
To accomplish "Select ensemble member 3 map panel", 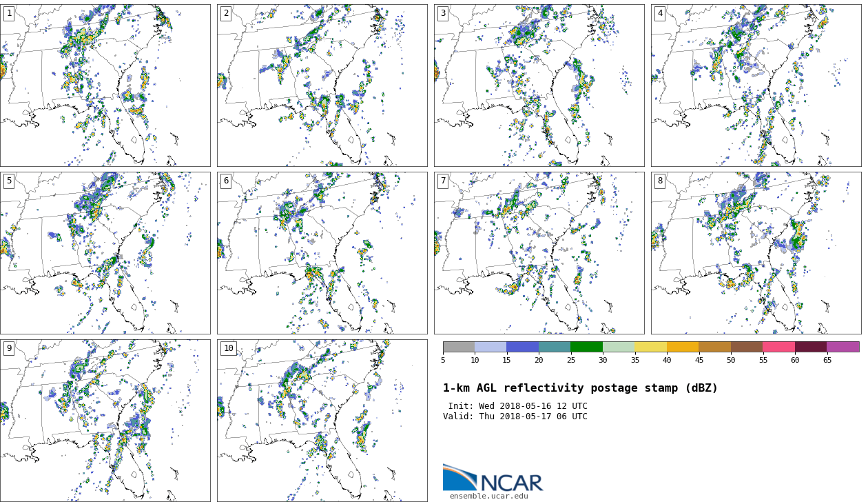I will coord(539,86).
